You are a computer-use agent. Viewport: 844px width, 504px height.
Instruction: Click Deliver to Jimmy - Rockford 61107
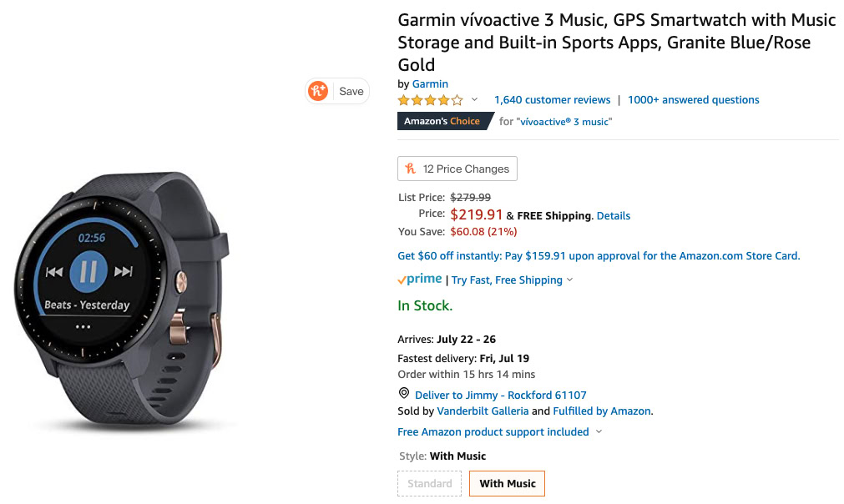[x=500, y=395]
